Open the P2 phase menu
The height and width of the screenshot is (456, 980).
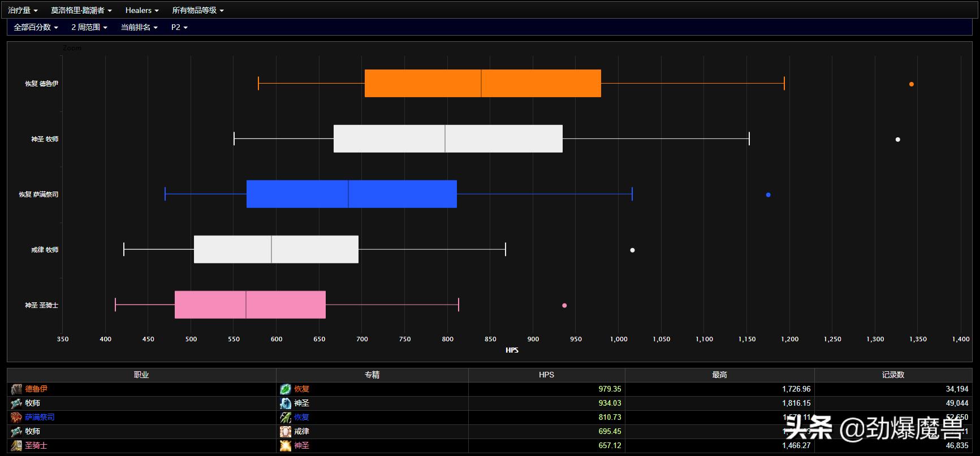click(179, 27)
